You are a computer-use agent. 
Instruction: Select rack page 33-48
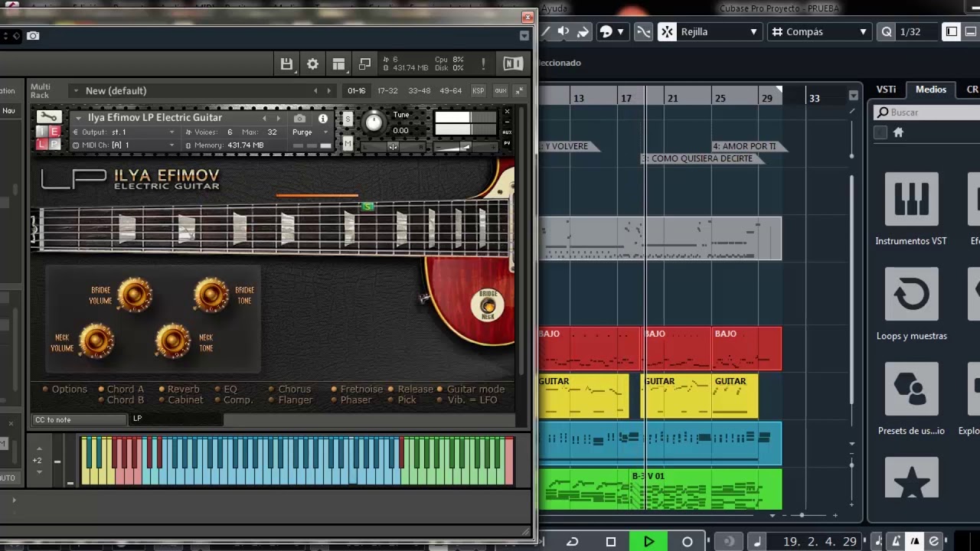[x=419, y=90]
